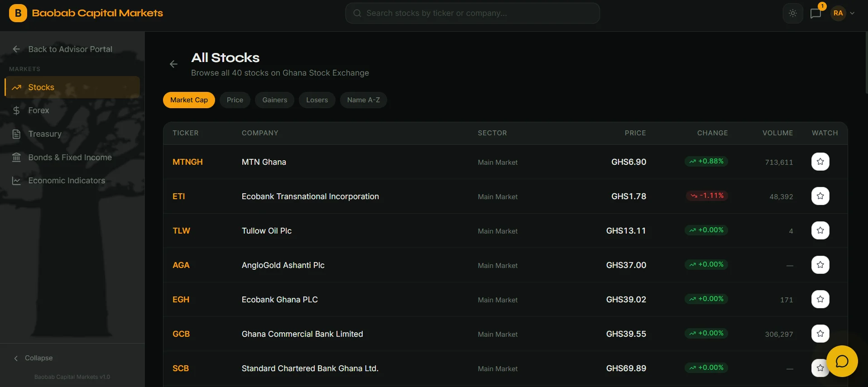Click the Standard Chartered Bank Ghana Ltd. name
The image size is (868, 387).
tap(310, 368)
